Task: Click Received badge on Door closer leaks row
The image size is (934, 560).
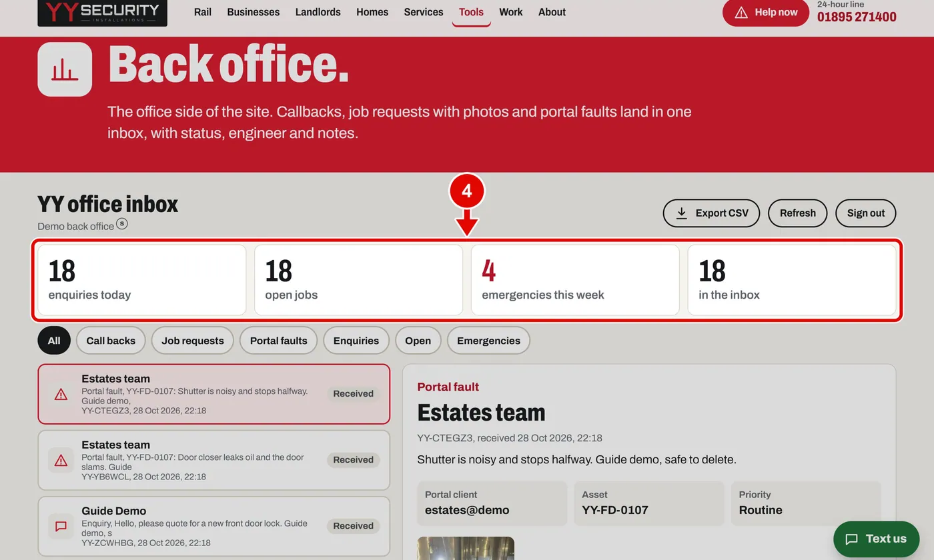Action: (x=354, y=460)
